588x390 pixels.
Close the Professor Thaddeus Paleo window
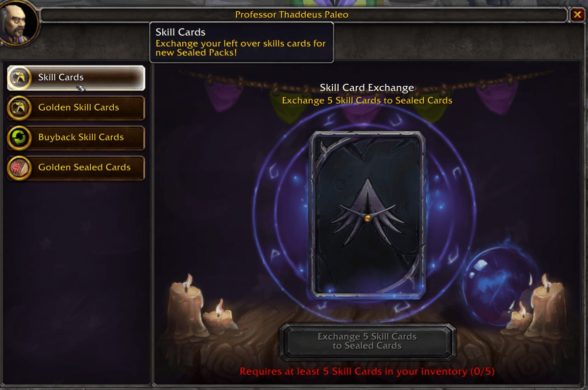pos(577,15)
